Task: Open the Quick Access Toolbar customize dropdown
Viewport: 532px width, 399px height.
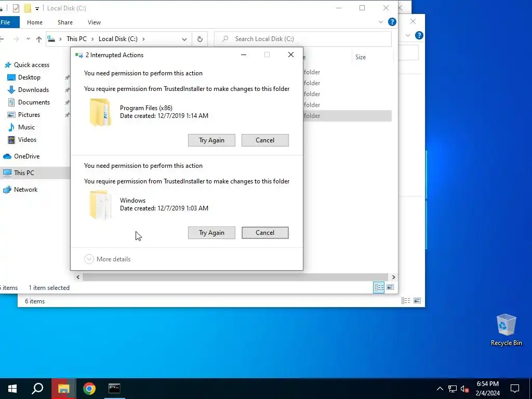Action: pyautogui.click(x=37, y=8)
